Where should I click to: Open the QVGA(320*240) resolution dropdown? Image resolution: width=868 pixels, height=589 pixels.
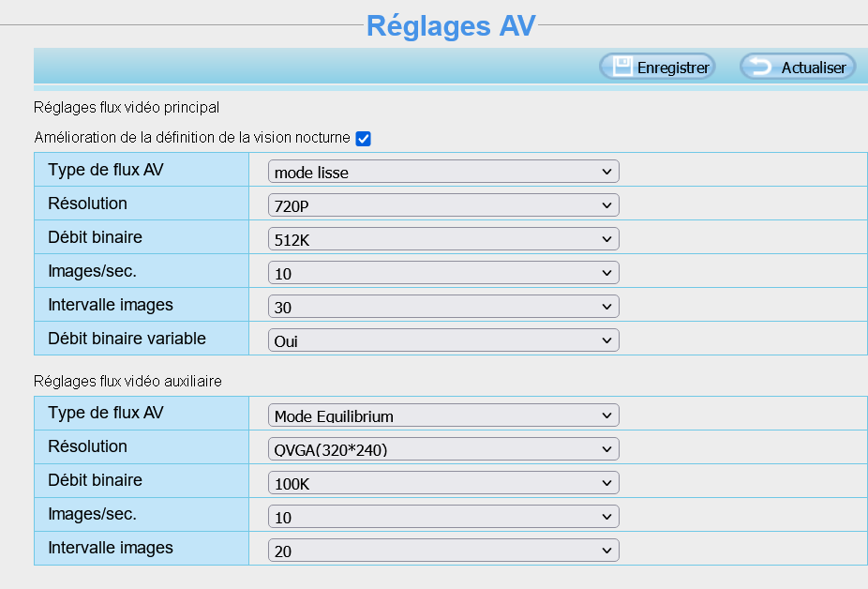[x=443, y=449]
